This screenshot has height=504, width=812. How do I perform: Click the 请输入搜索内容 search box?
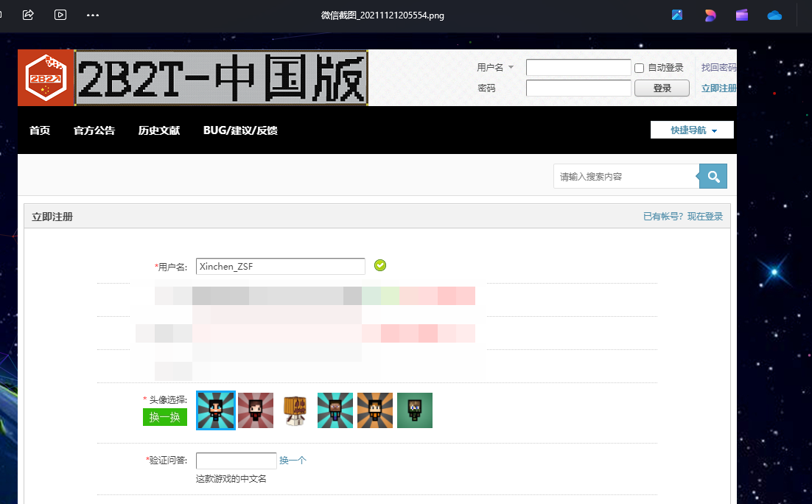(626, 176)
